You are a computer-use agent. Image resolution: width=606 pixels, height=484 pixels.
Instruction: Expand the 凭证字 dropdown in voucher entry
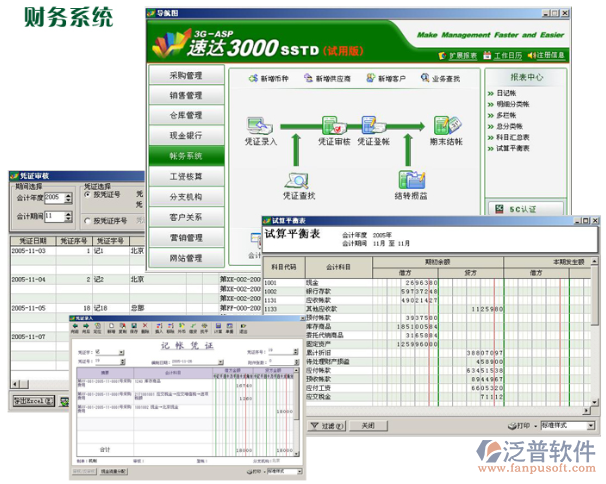point(121,352)
